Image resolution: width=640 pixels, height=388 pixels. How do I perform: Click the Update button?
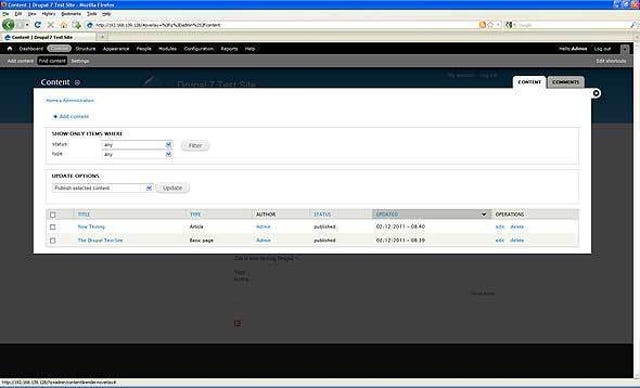[172, 188]
